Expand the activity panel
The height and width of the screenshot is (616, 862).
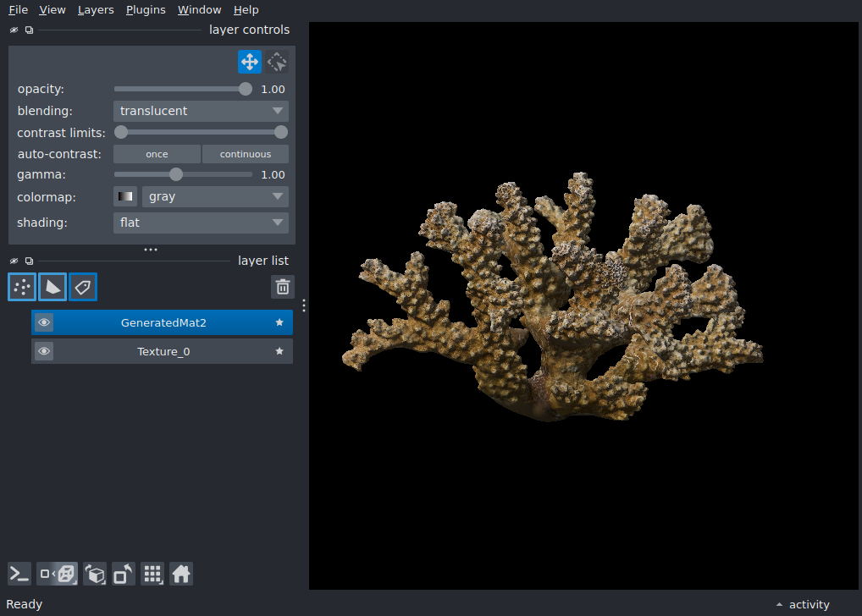click(x=803, y=604)
